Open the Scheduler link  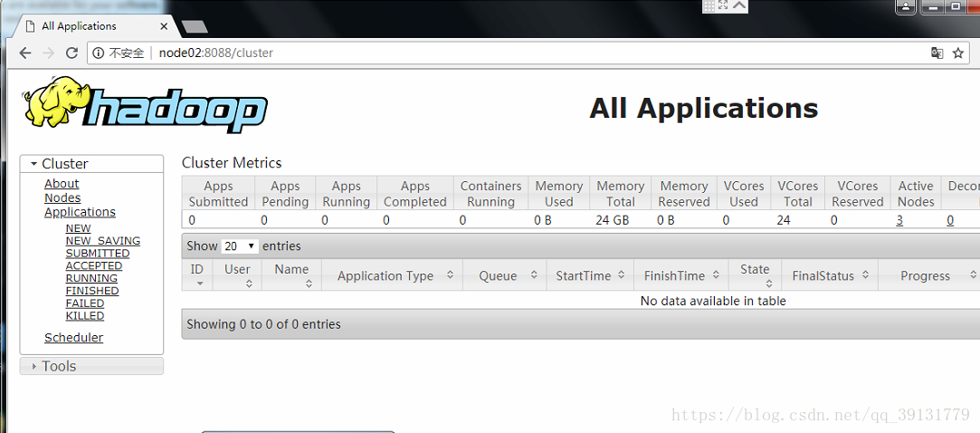(74, 338)
